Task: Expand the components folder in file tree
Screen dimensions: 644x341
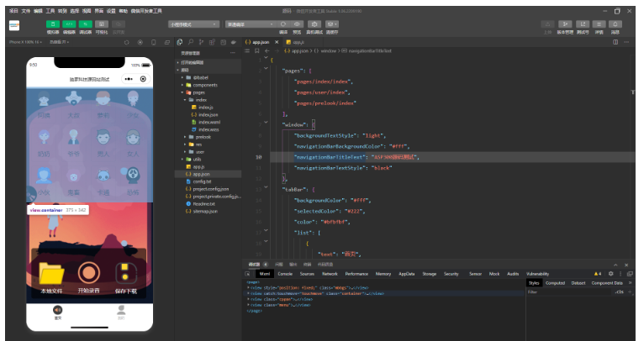Action: point(205,85)
